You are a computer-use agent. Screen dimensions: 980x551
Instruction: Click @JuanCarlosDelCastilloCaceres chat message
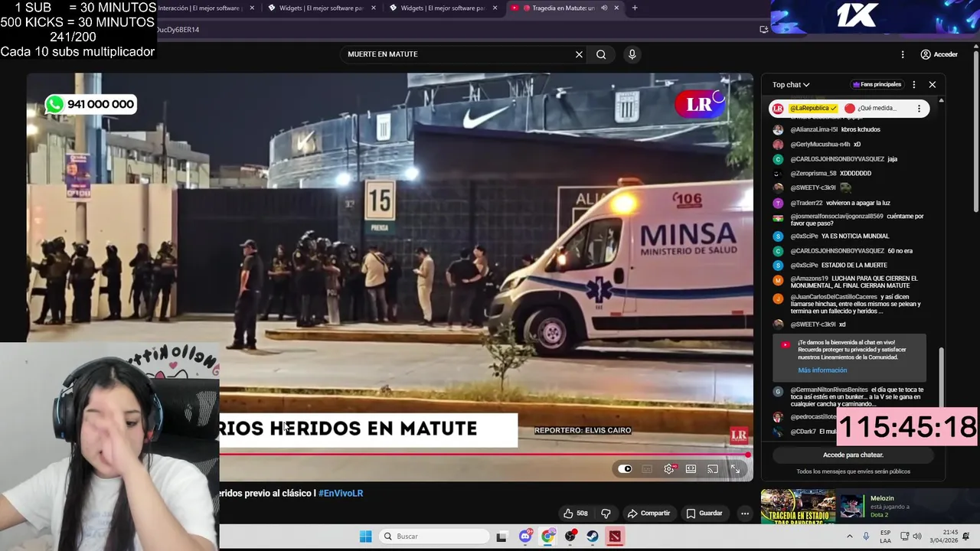point(848,304)
